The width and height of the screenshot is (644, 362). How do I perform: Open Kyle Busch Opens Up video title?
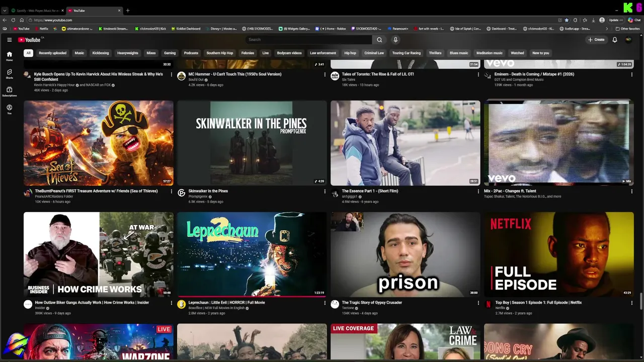(x=98, y=76)
